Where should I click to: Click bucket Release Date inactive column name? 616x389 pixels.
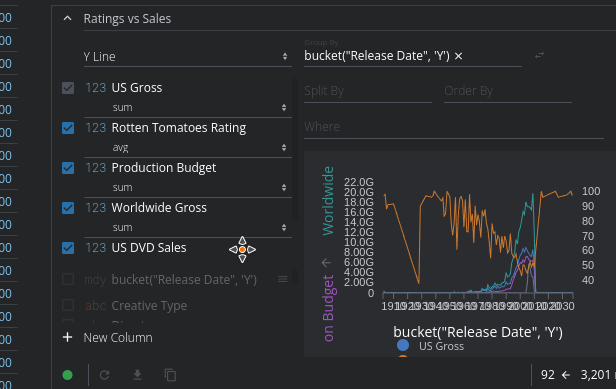(184, 280)
